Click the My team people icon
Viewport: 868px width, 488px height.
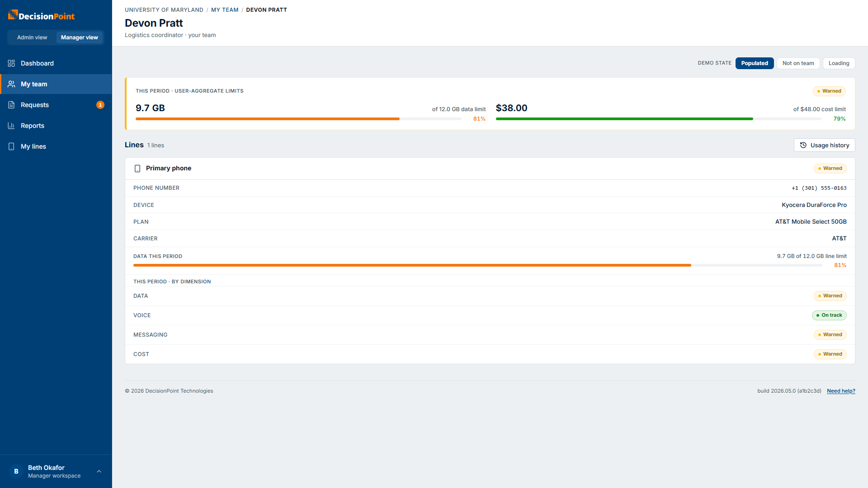pos(11,84)
